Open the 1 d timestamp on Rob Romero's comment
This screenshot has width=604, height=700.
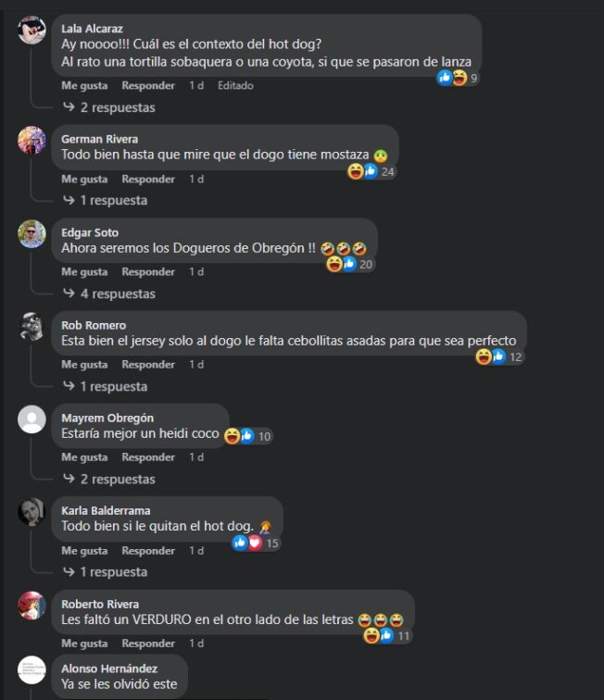click(x=196, y=364)
